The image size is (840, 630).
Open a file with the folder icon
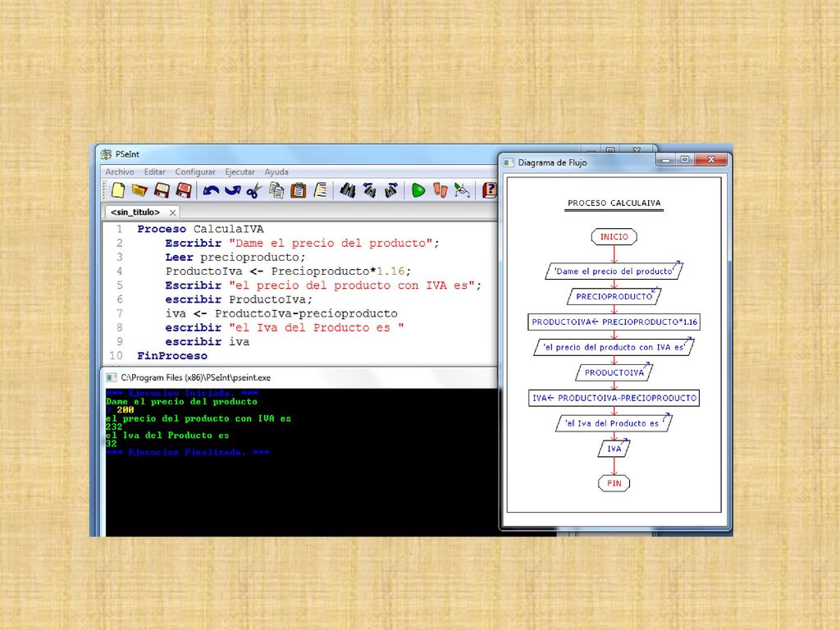[x=139, y=190]
